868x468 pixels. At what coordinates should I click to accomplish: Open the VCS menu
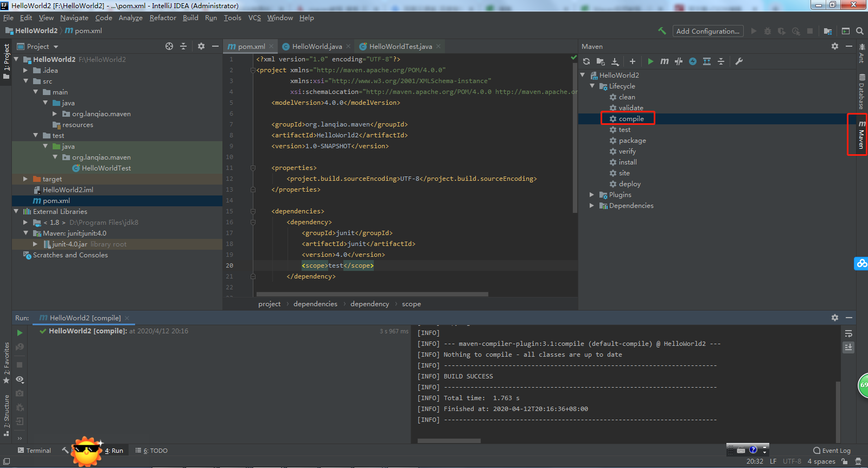pyautogui.click(x=254, y=18)
